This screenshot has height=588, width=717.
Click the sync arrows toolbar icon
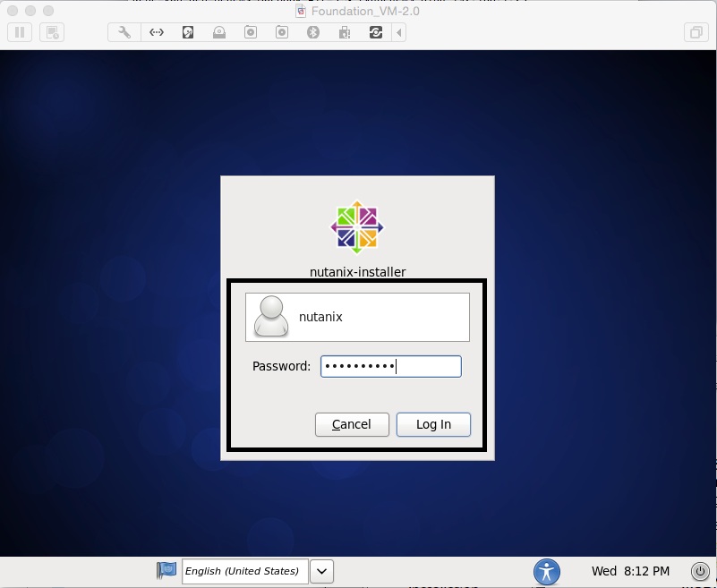click(x=375, y=33)
